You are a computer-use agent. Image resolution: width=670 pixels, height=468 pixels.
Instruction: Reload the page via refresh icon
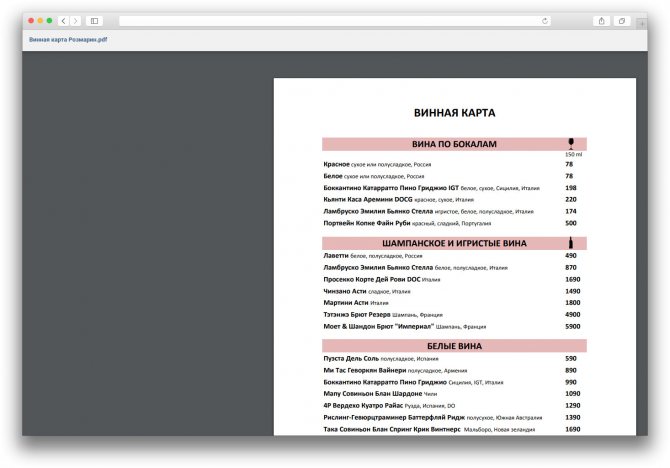[x=544, y=21]
